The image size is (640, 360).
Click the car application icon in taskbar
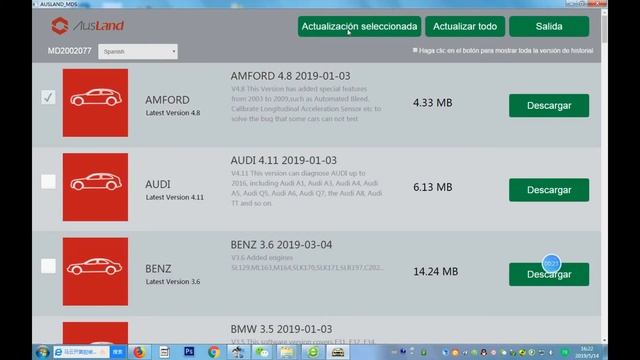tap(338, 352)
